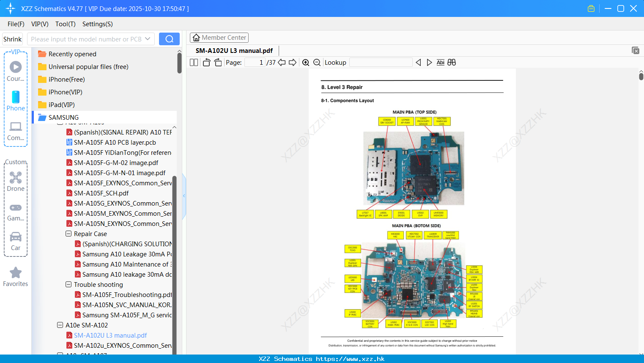Click the blue search button
This screenshot has height=363, width=644.
pyautogui.click(x=169, y=39)
